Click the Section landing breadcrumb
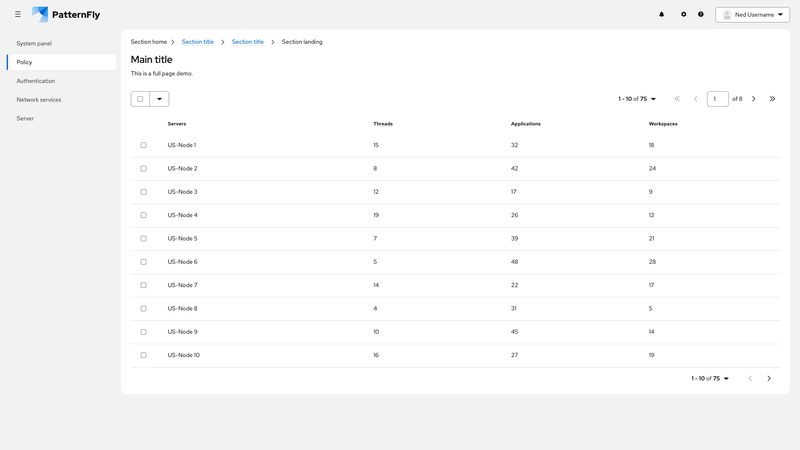The width and height of the screenshot is (800, 450). click(302, 42)
